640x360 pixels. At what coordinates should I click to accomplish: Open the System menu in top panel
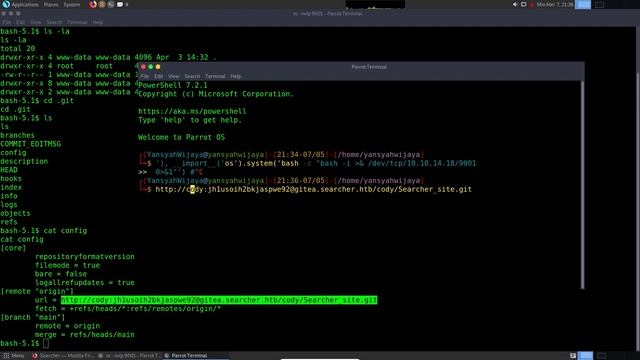(72, 4)
